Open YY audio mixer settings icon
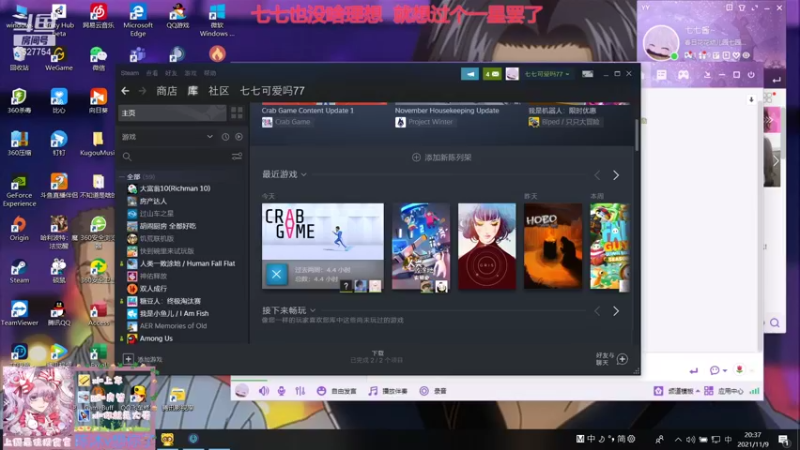The height and width of the screenshot is (450, 800). click(300, 391)
